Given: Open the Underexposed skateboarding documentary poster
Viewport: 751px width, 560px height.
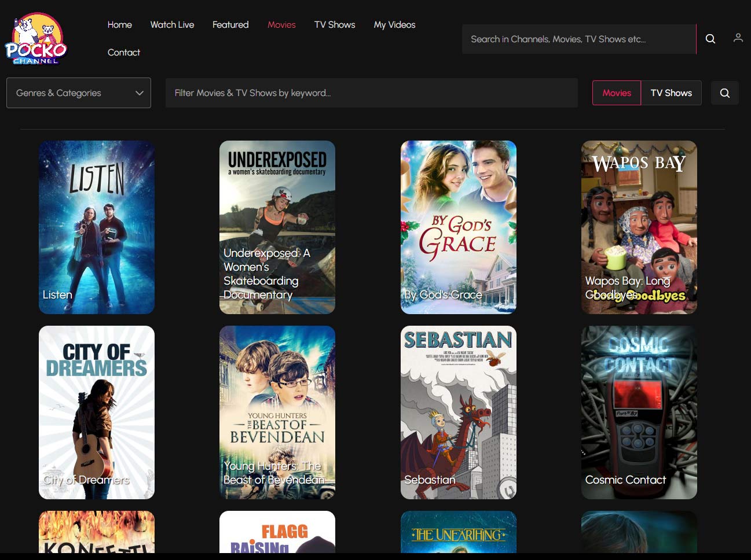Looking at the screenshot, I should tap(277, 227).
